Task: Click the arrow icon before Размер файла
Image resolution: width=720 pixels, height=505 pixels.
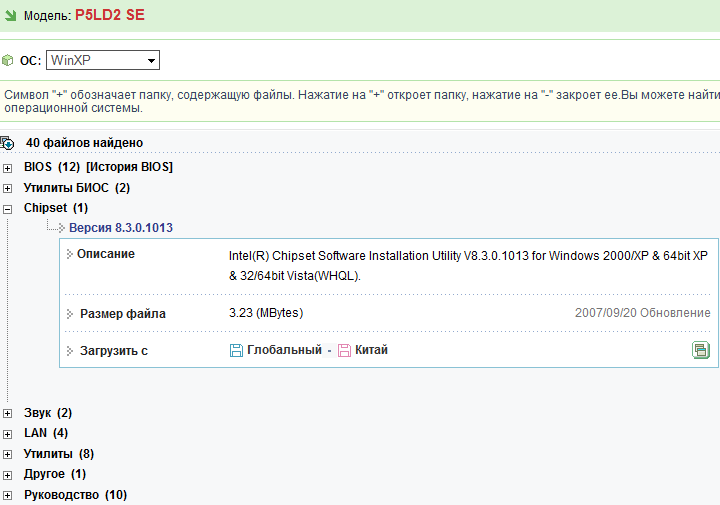Action: tap(70, 314)
